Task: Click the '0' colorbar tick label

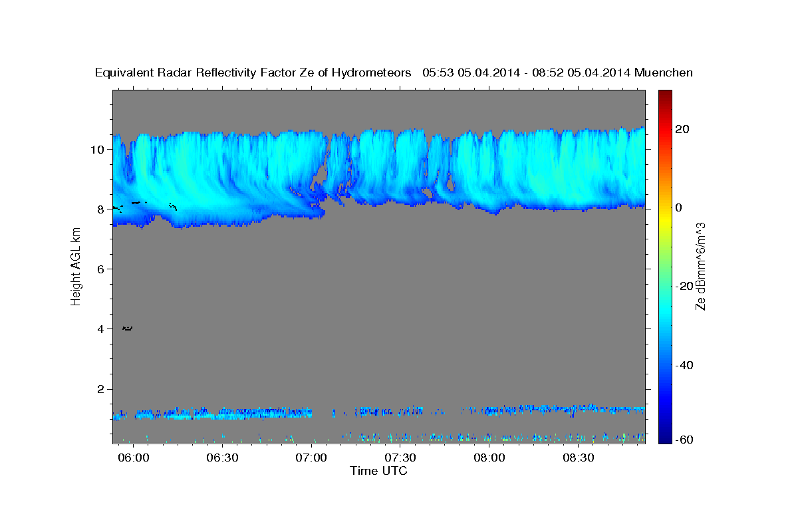Action: [678, 207]
